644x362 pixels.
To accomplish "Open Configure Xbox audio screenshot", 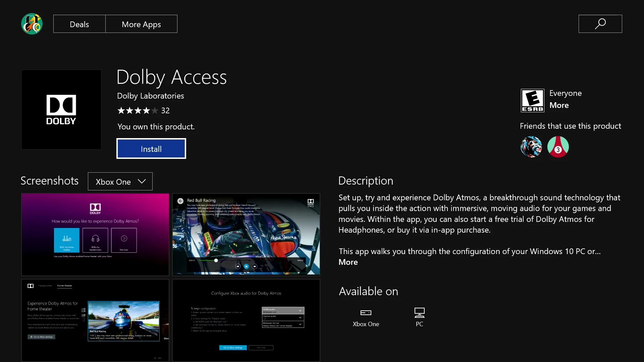I will coord(246,320).
